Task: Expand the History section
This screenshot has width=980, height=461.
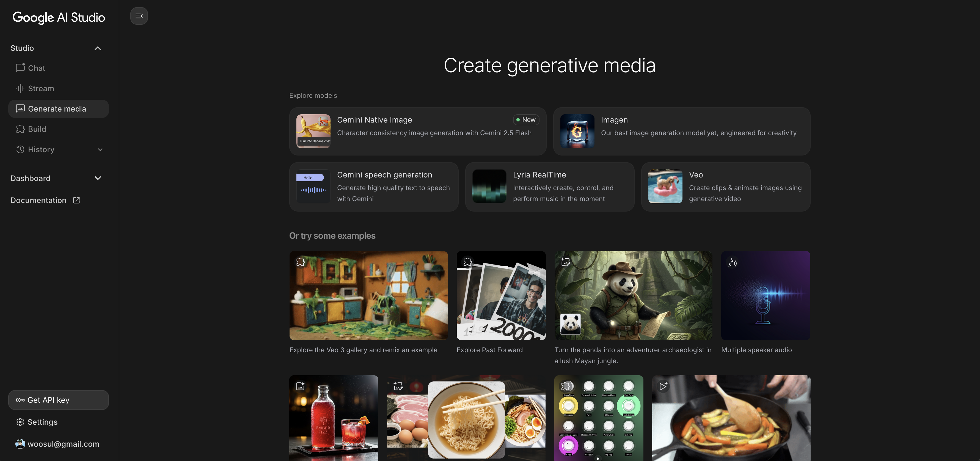Action: pos(100,149)
